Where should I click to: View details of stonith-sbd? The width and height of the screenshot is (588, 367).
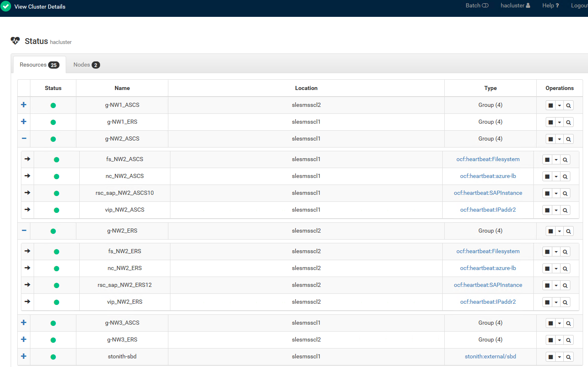pos(568,357)
